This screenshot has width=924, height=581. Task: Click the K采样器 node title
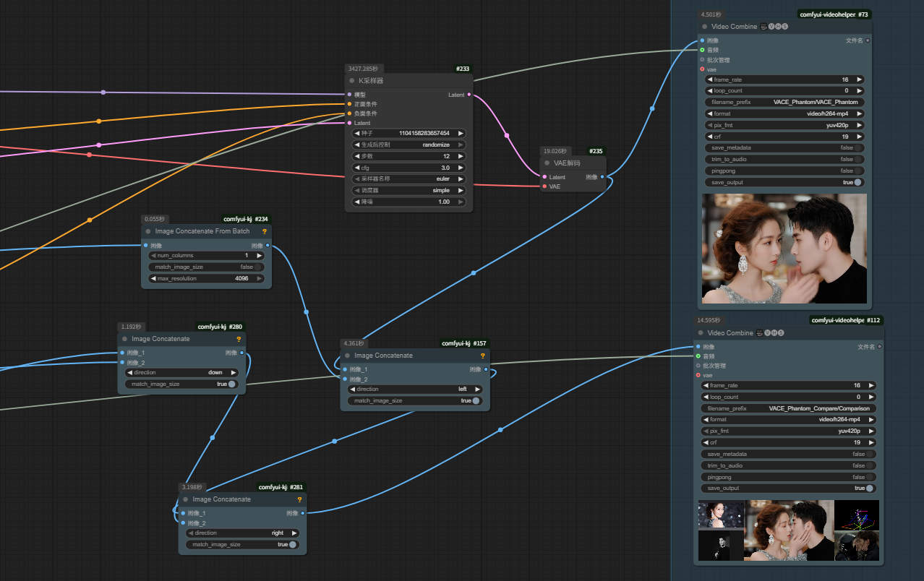(x=371, y=81)
